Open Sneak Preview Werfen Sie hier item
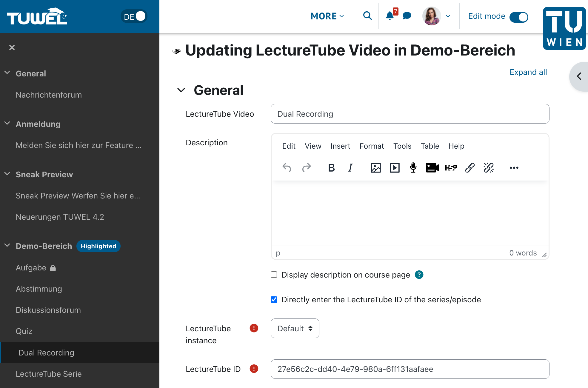The image size is (588, 388). click(78, 196)
